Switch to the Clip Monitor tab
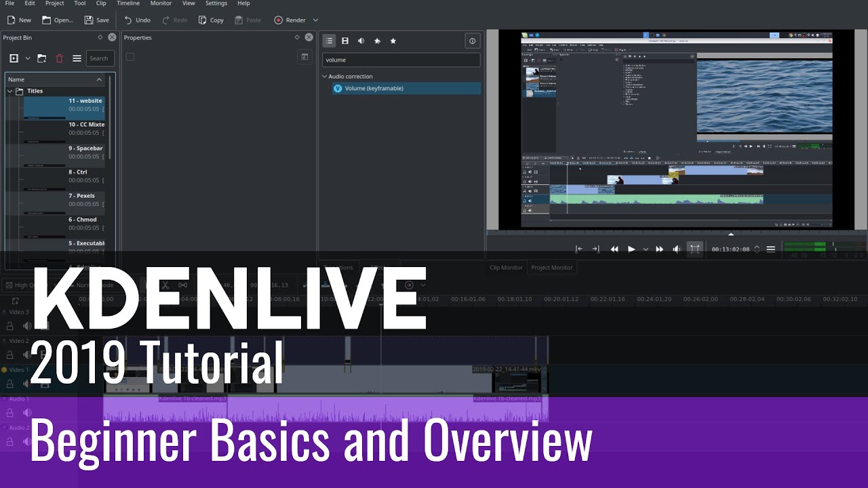Viewport: 868px width, 488px height. click(x=507, y=268)
